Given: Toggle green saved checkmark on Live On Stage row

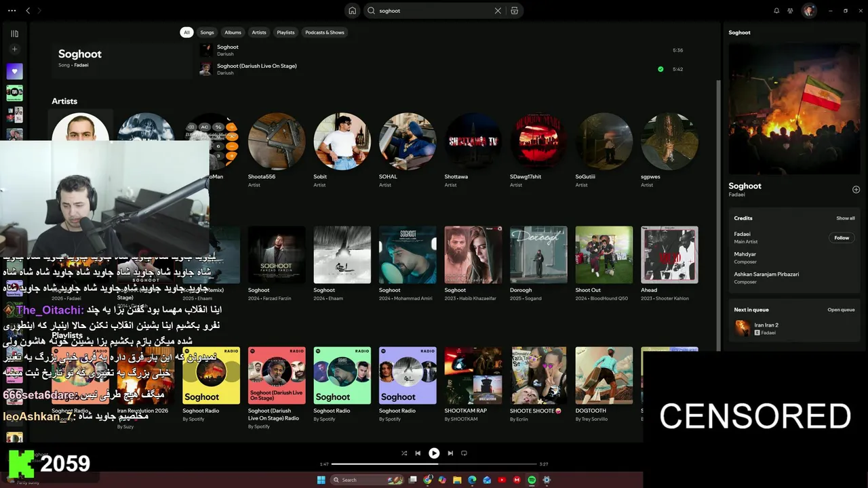Looking at the screenshot, I should pyautogui.click(x=660, y=69).
